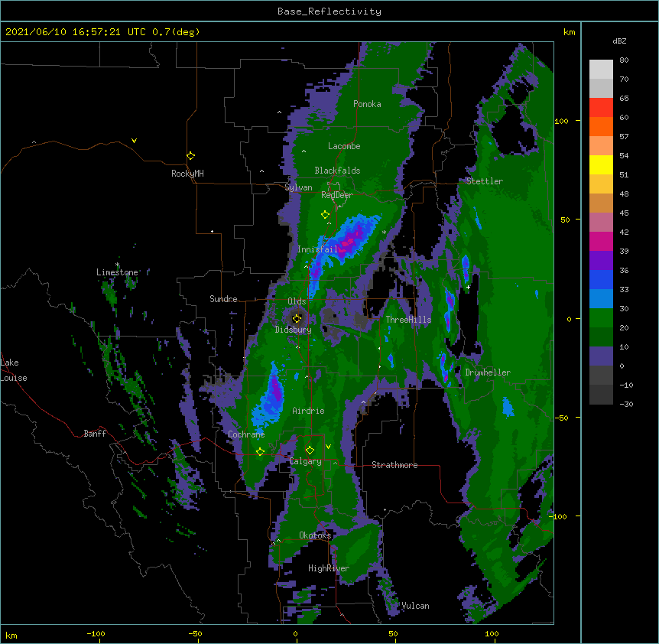Select the red swatch between 65 and 60 dBZ

601,108
